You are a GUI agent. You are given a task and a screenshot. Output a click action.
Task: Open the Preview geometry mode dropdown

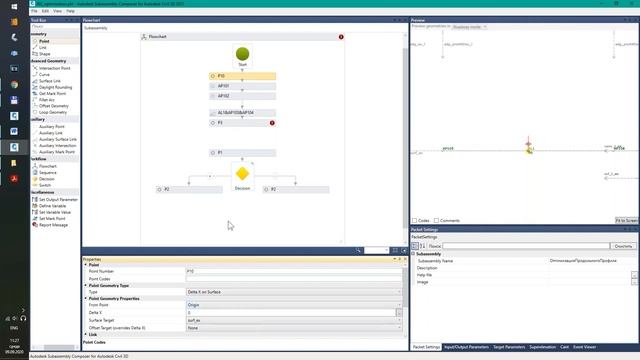[x=469, y=27]
